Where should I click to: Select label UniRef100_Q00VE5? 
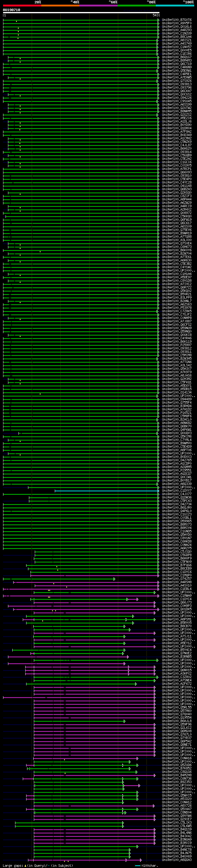click(x=177, y=50)
